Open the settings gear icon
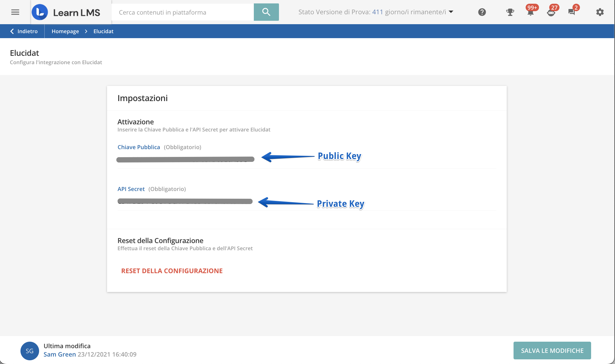This screenshot has width=615, height=364. [600, 12]
